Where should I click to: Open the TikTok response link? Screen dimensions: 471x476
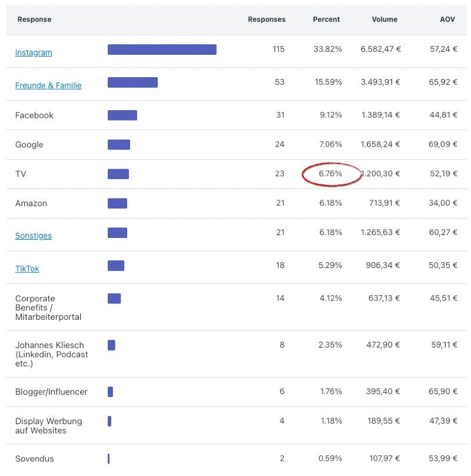[x=27, y=269]
